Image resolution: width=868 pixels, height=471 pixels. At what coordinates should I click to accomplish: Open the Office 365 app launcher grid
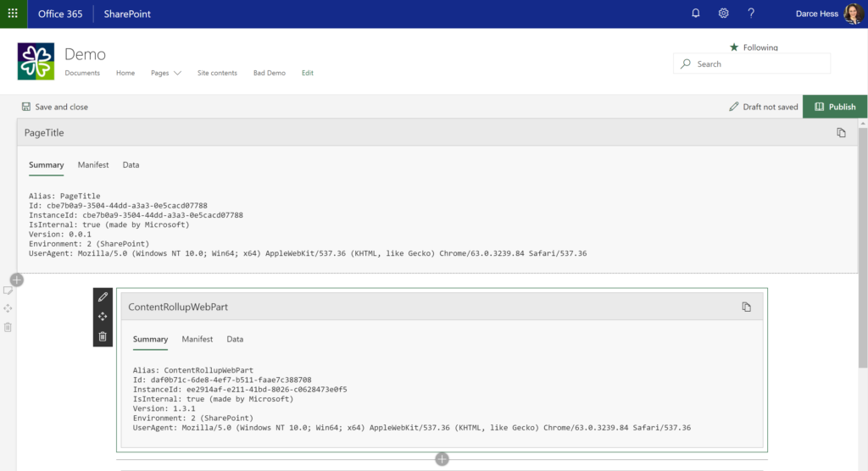pos(13,14)
